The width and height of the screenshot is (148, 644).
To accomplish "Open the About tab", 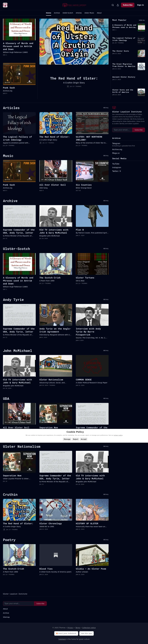I will click(99, 13).
